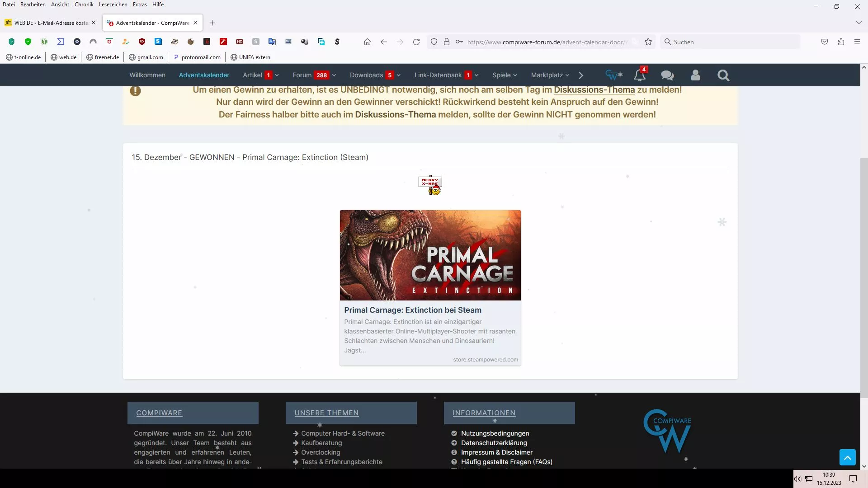Open the conversations speech-bubble icon in the header
Viewport: 868px width, 488px height.
point(667,75)
